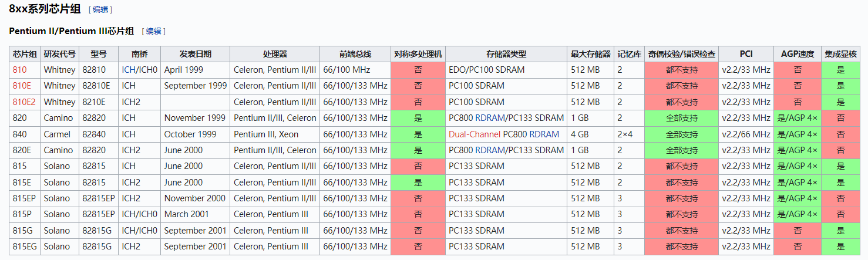Click the 2×4 memory bank cell

(629, 134)
